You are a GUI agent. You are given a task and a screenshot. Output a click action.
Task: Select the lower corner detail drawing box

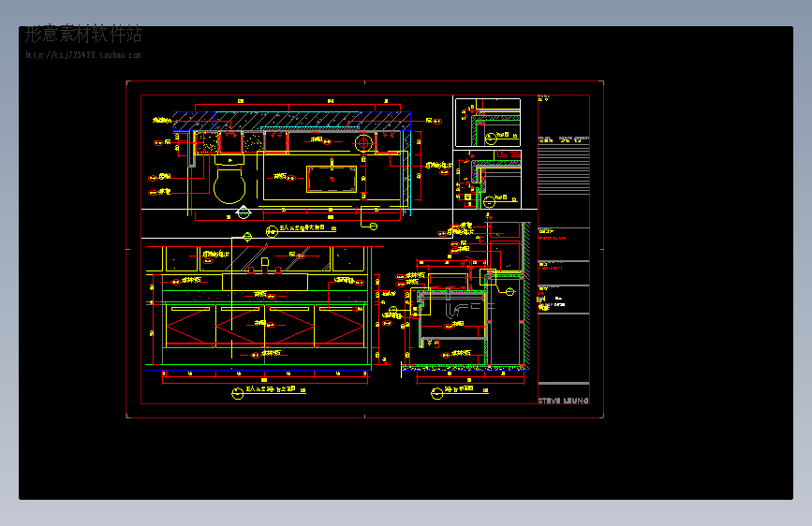[488, 180]
